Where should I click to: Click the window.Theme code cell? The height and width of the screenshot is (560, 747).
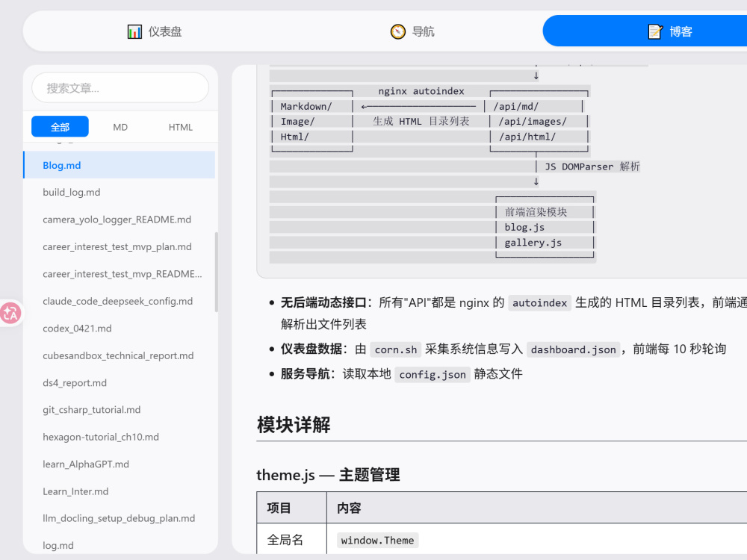tap(377, 540)
